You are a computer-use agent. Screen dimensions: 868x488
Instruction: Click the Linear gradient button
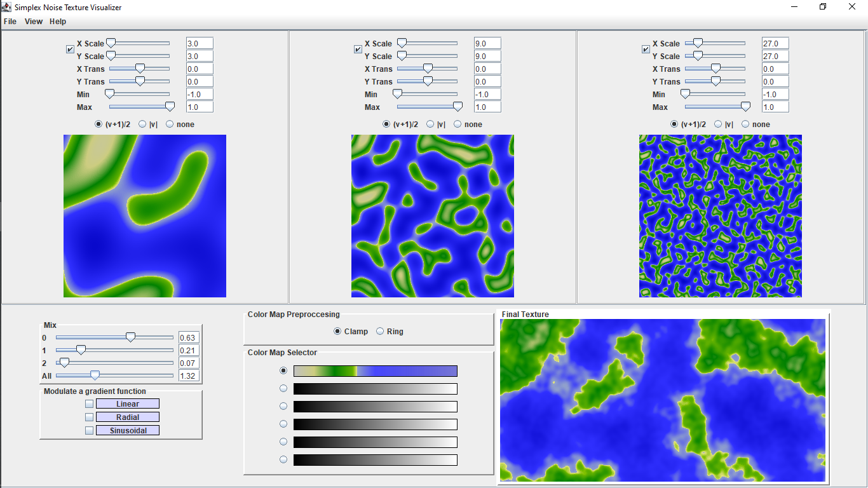pos(128,404)
